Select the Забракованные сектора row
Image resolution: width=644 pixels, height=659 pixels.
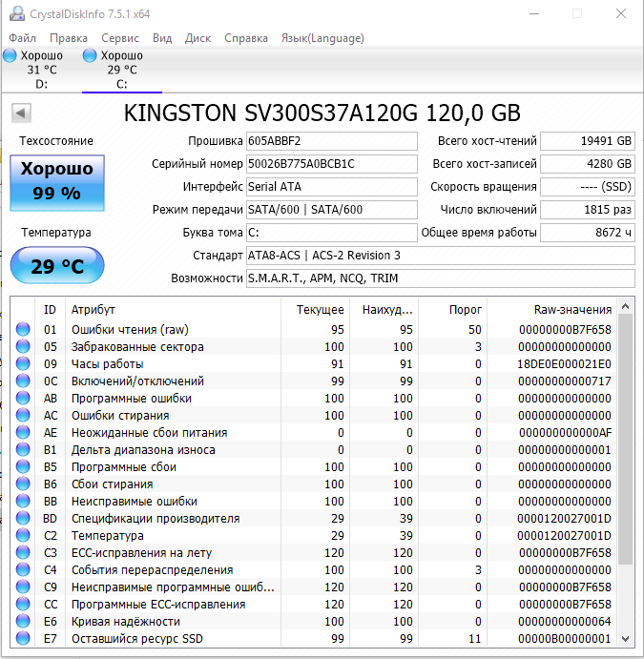coord(314,346)
